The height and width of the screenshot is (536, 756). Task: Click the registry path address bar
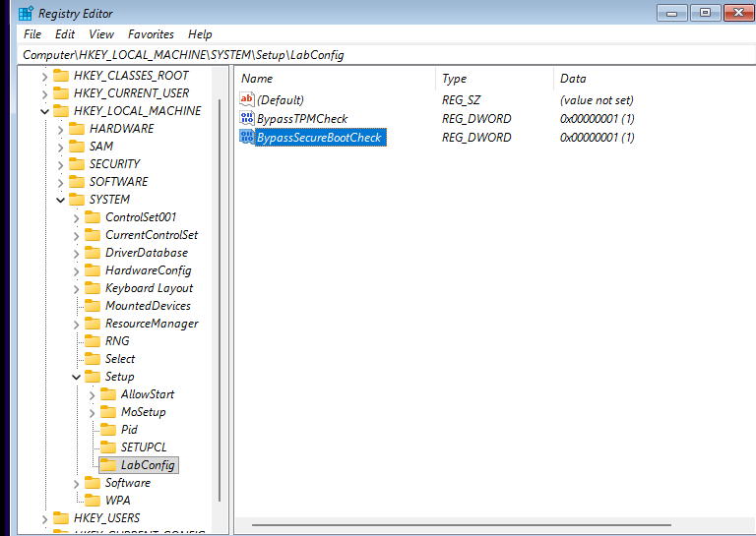[386, 55]
